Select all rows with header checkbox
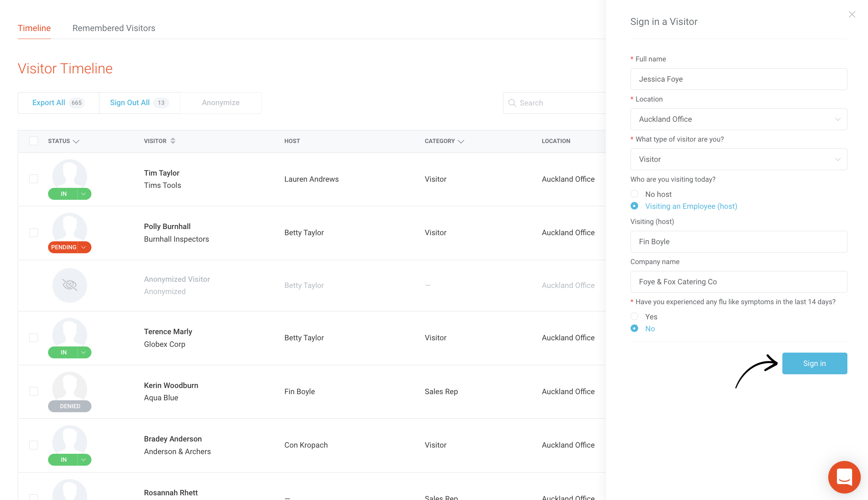Image resolution: width=868 pixels, height=500 pixels. [x=34, y=141]
